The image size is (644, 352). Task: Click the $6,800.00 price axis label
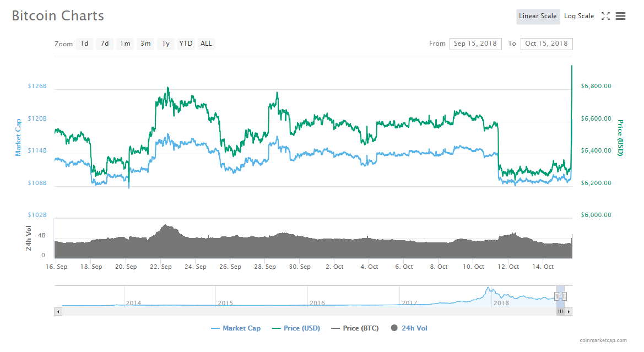pos(596,86)
